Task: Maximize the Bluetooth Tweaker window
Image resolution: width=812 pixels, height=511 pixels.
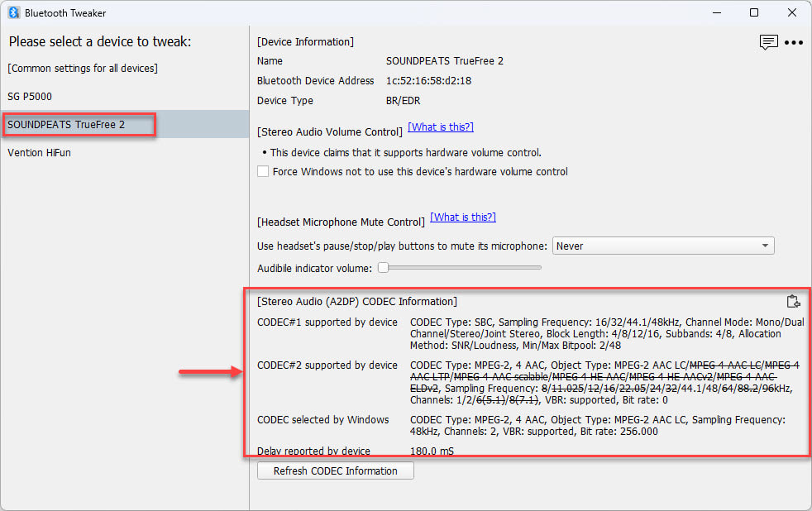Action: point(754,12)
